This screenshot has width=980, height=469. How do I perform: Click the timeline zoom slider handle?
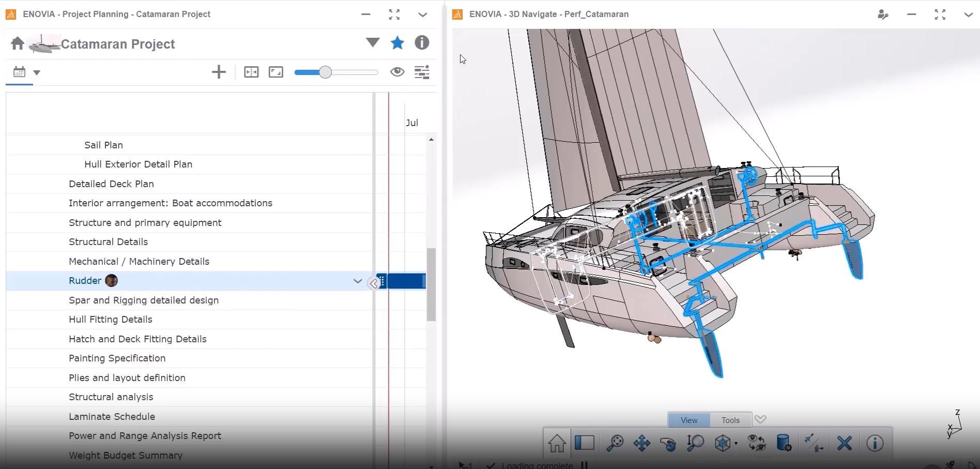(325, 72)
